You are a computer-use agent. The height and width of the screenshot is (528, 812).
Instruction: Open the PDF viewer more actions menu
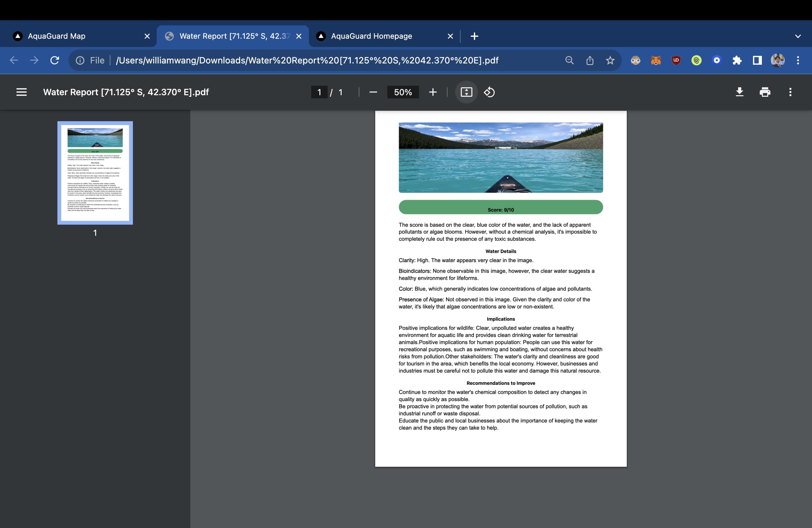point(790,92)
